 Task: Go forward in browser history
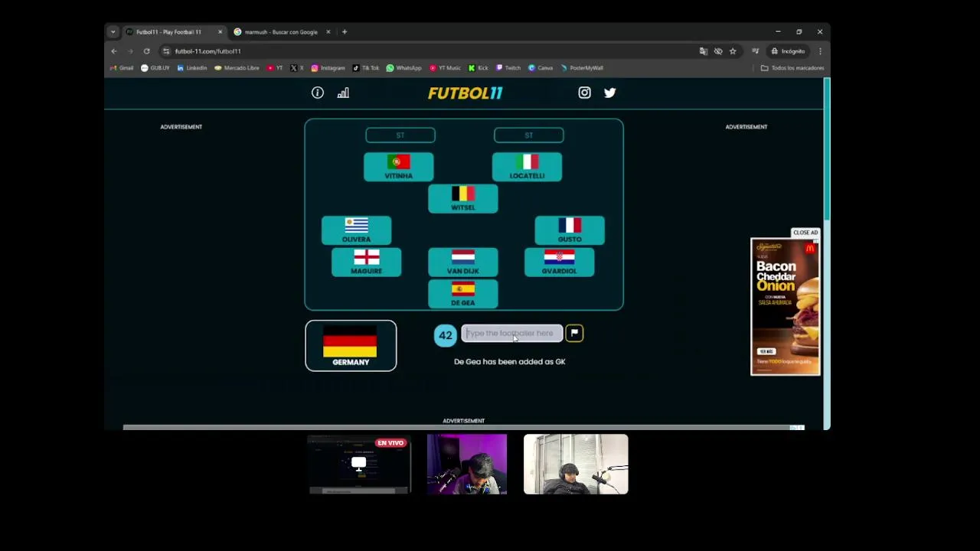130,51
